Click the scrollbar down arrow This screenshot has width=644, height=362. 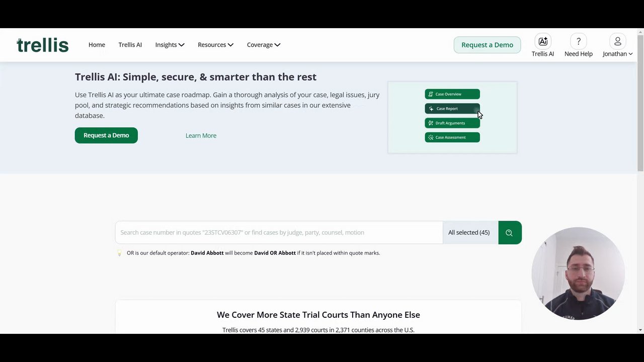(x=640, y=330)
